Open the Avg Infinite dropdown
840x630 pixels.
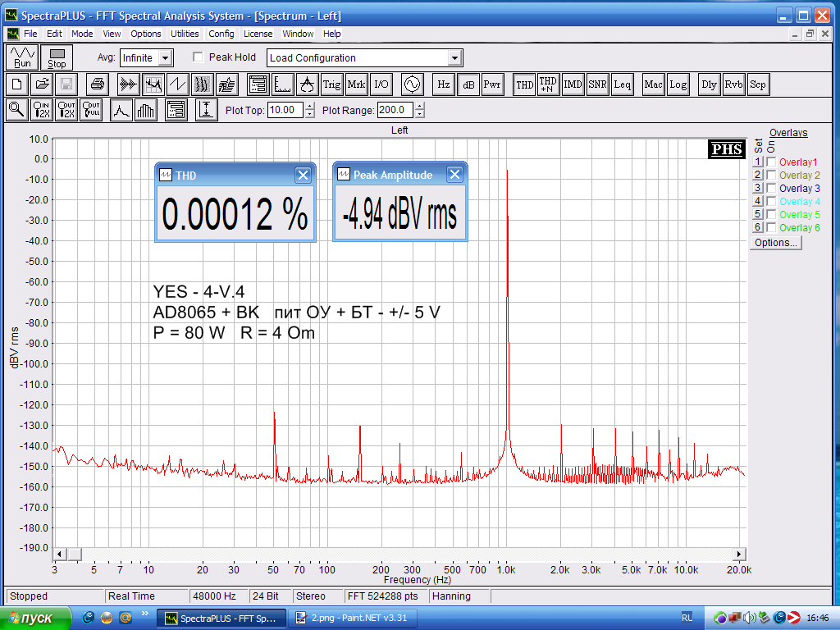[166, 58]
